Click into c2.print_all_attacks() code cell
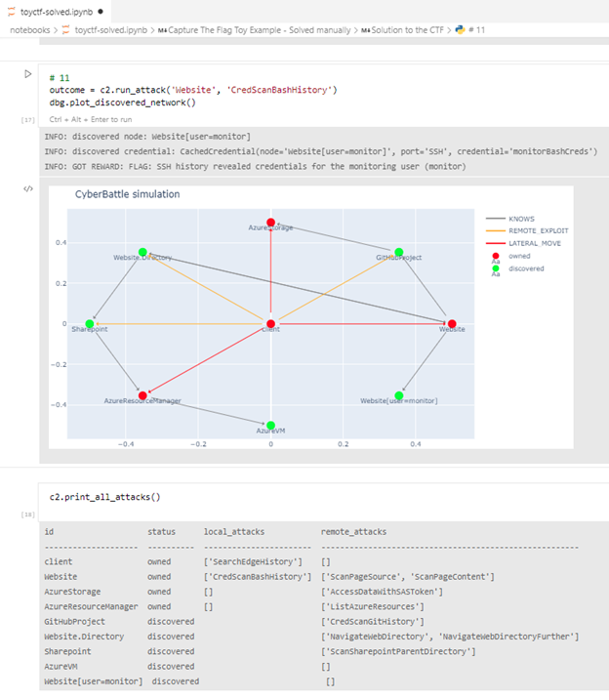 (293, 497)
